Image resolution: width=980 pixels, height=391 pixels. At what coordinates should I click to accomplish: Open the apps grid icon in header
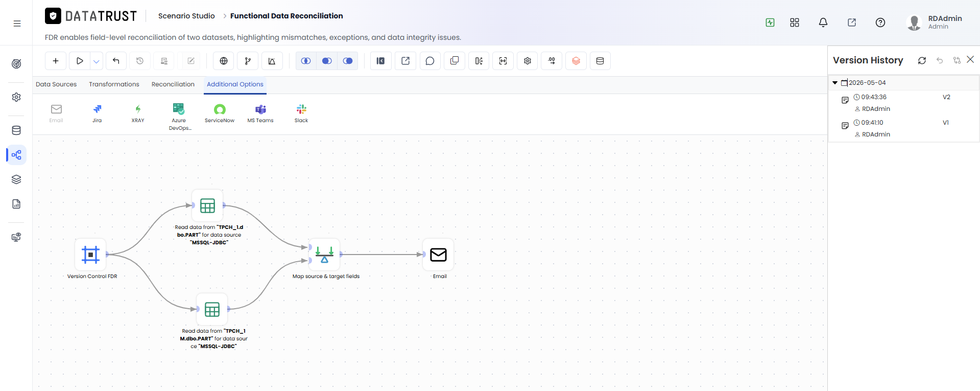795,22
